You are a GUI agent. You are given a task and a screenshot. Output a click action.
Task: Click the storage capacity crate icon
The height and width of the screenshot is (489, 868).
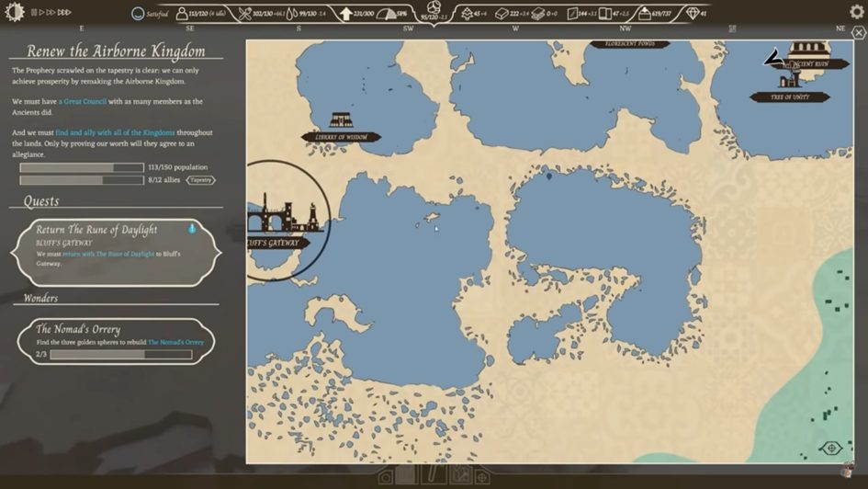coord(645,13)
